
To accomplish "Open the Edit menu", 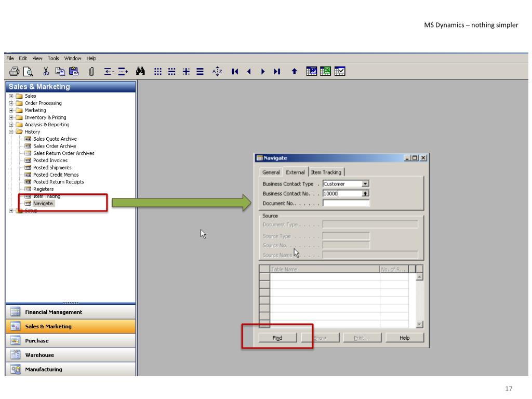I will [x=23, y=58].
